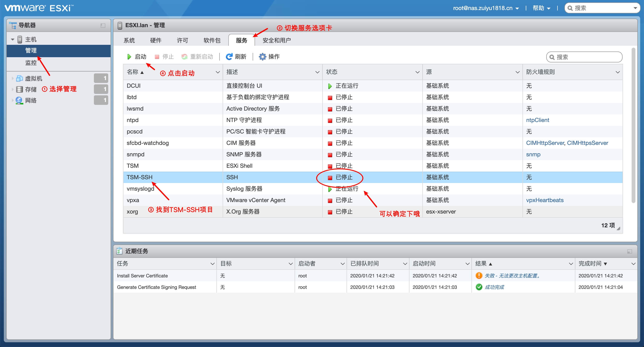The height and width of the screenshot is (347, 644).
Task: Click the Refresh icon in toolbar
Action: tap(229, 57)
